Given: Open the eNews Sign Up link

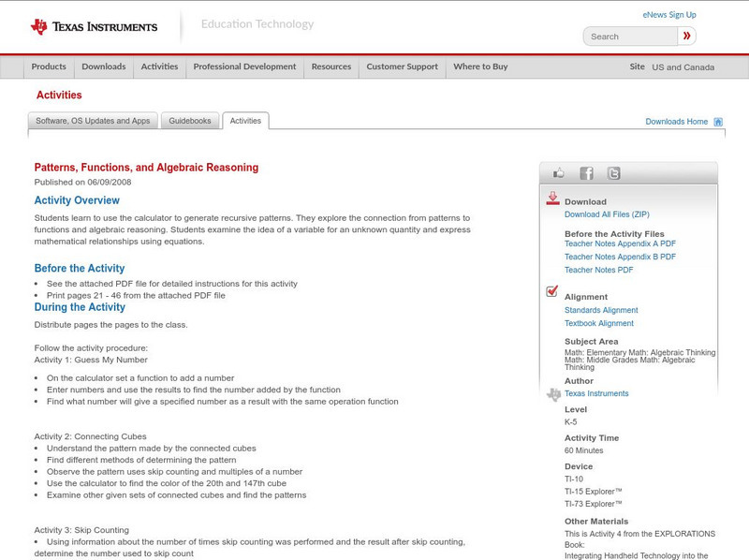Looking at the screenshot, I should coord(669,15).
